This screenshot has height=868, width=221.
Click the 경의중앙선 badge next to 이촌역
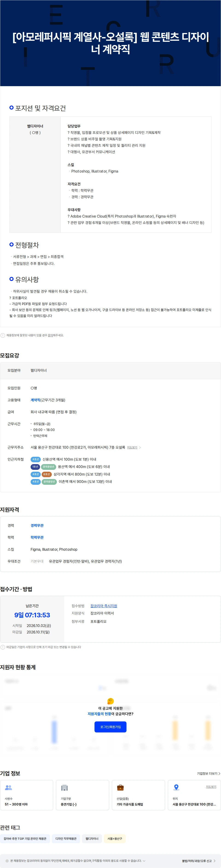coord(49,482)
